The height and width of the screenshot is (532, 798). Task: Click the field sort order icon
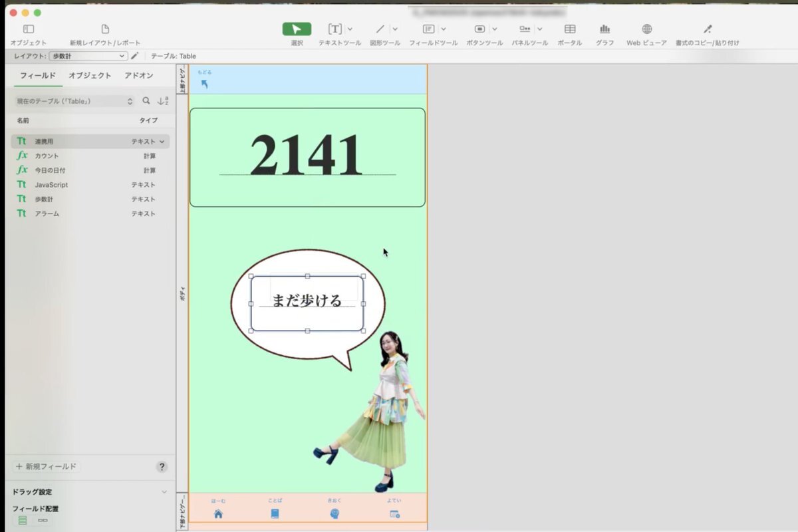pos(162,101)
